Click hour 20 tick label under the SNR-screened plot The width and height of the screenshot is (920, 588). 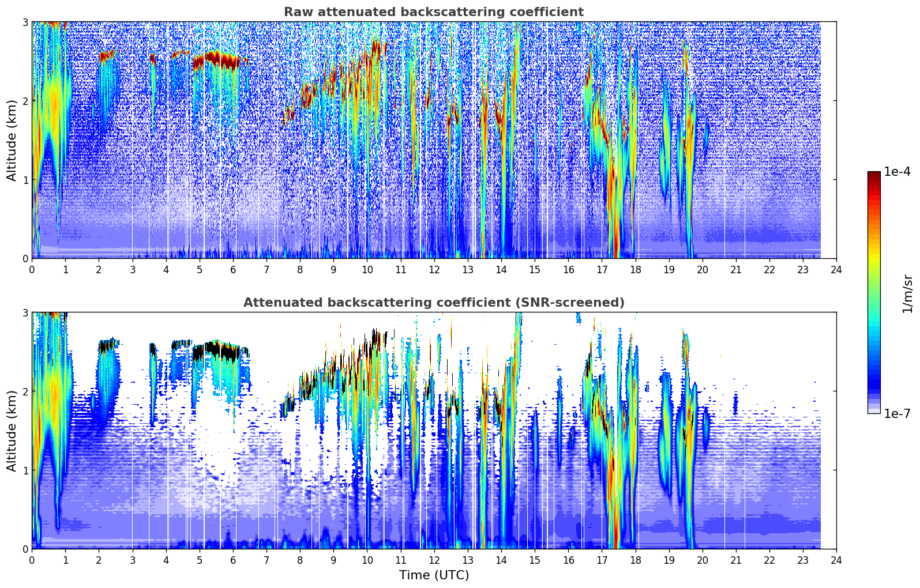pyautogui.click(x=703, y=560)
